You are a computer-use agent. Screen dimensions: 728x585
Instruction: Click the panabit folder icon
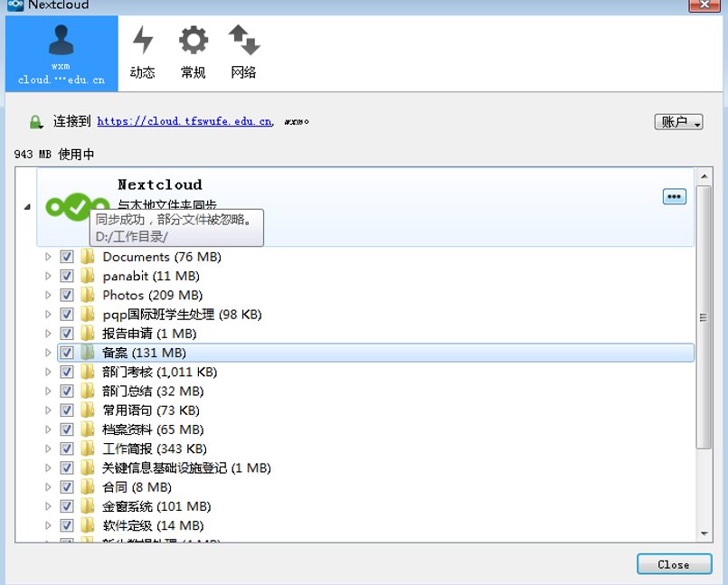pos(88,276)
